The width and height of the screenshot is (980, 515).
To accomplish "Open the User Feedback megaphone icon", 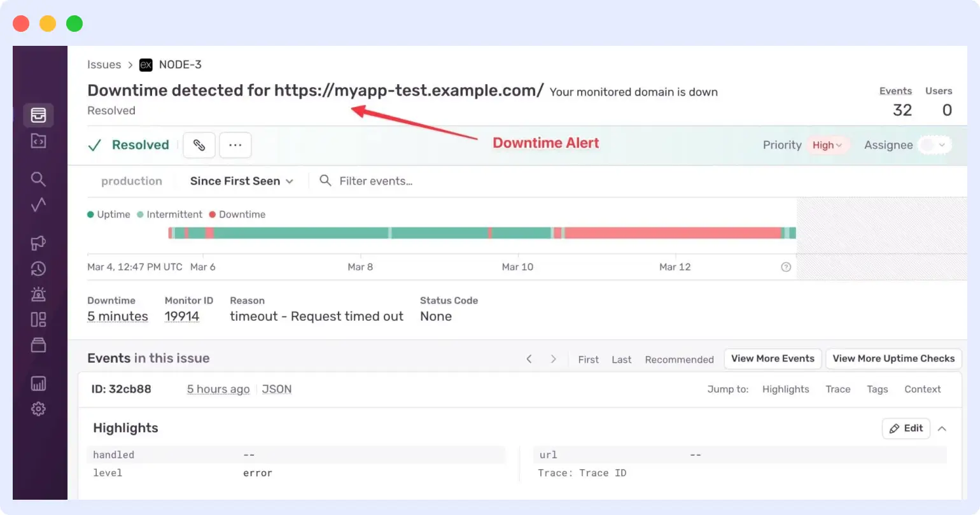I will point(38,243).
